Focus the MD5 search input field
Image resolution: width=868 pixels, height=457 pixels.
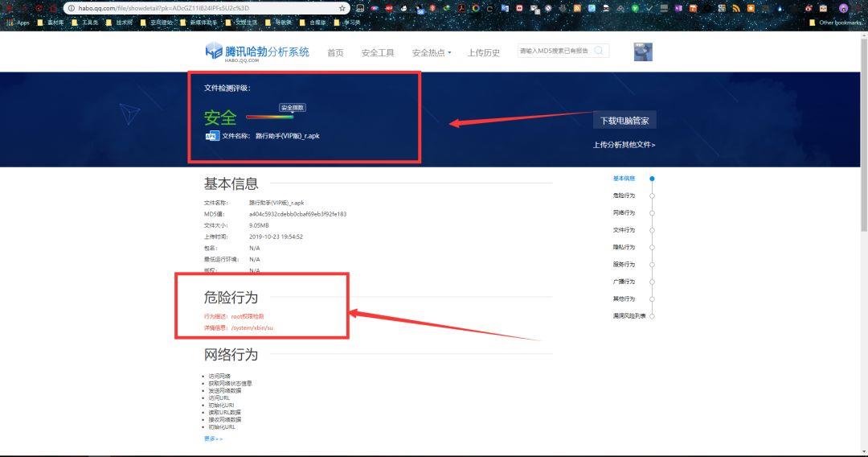click(554, 51)
